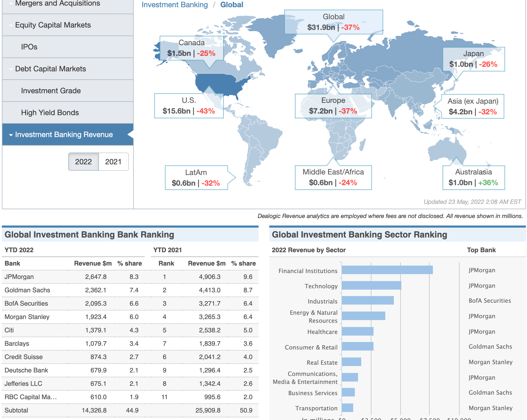The image size is (527, 420).
Task: Click the Financial Institutions bar in chart
Action: tap(387, 270)
